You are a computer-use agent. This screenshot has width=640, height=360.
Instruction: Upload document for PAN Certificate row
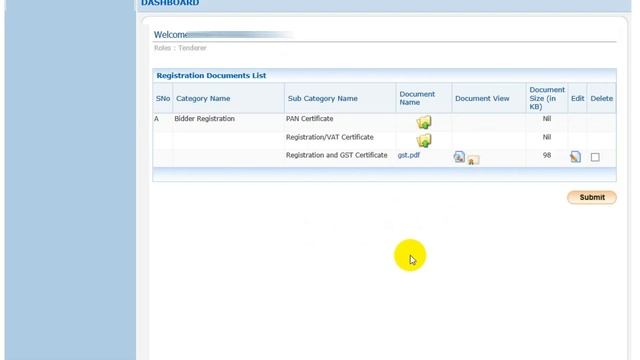pyautogui.click(x=424, y=122)
